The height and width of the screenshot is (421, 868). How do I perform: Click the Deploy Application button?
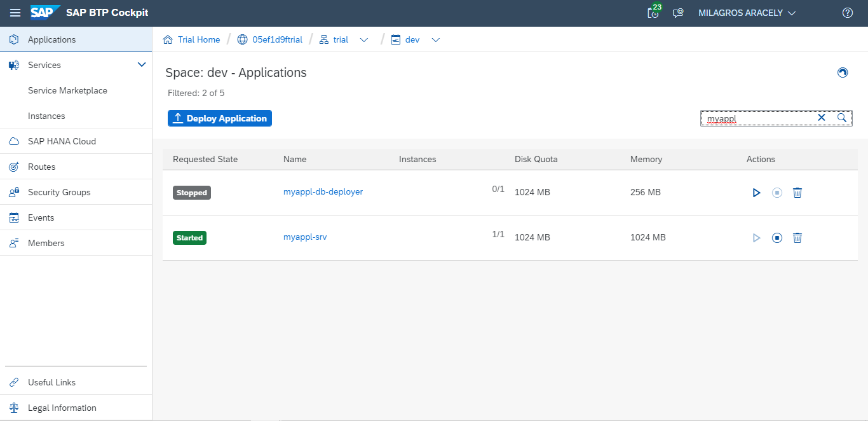(220, 118)
